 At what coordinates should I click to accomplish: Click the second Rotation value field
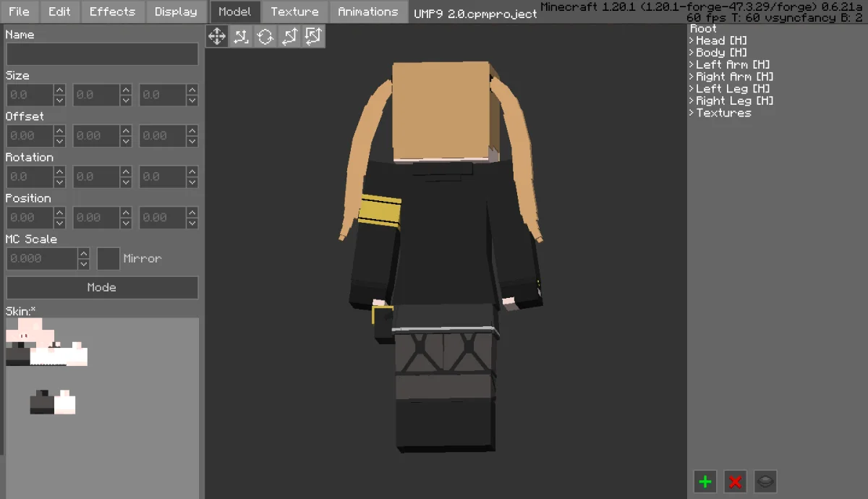(x=96, y=176)
